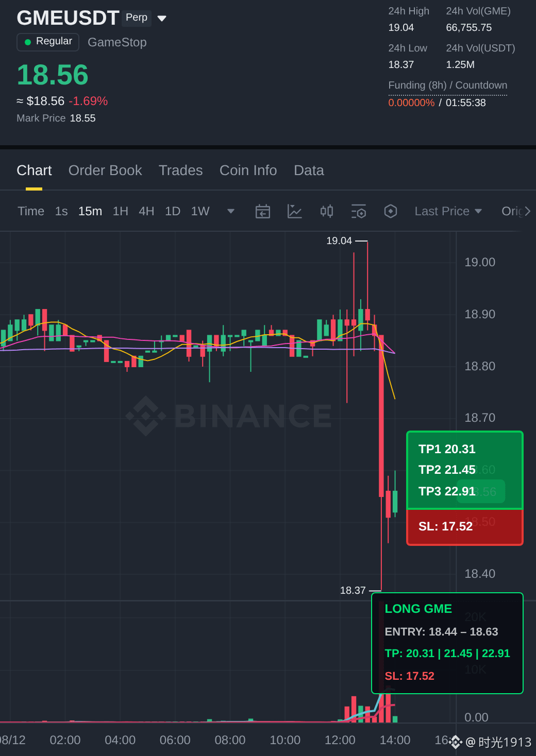Tap the 14:00 time axis label
The image size is (536, 756).
click(395, 740)
